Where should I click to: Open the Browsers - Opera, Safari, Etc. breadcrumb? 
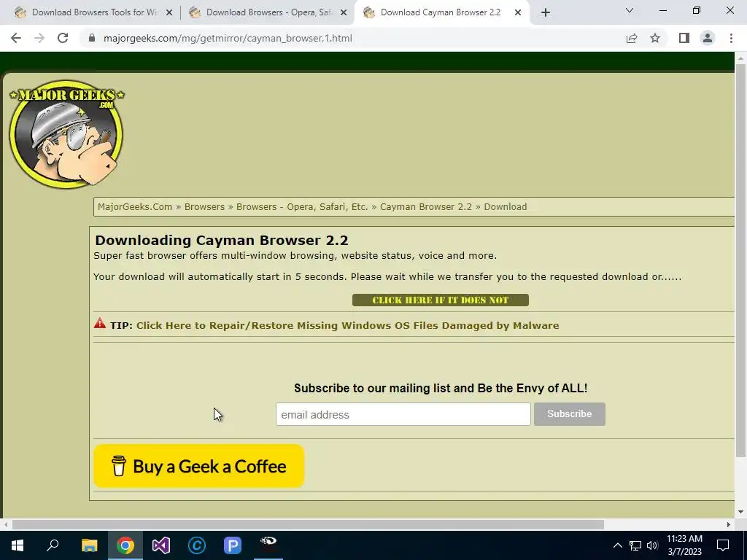pyautogui.click(x=302, y=206)
